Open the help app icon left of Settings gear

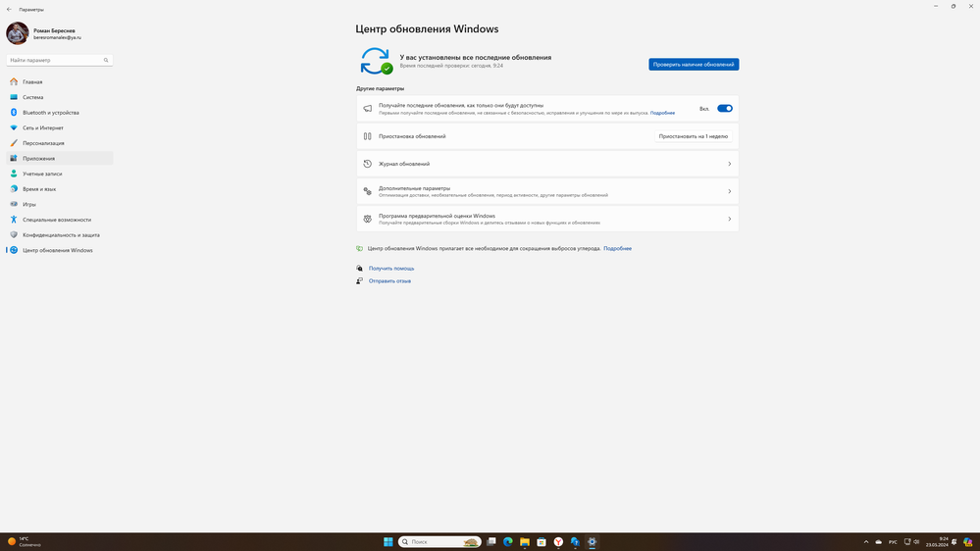pyautogui.click(x=575, y=541)
